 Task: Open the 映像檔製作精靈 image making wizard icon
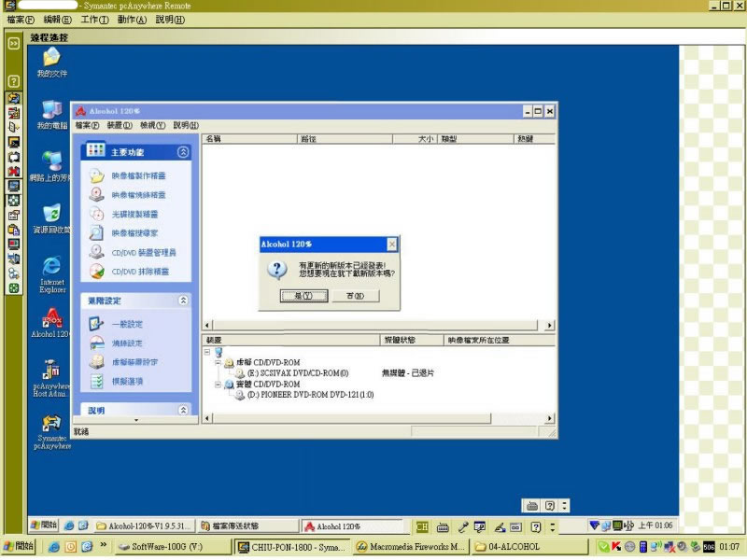click(97, 175)
